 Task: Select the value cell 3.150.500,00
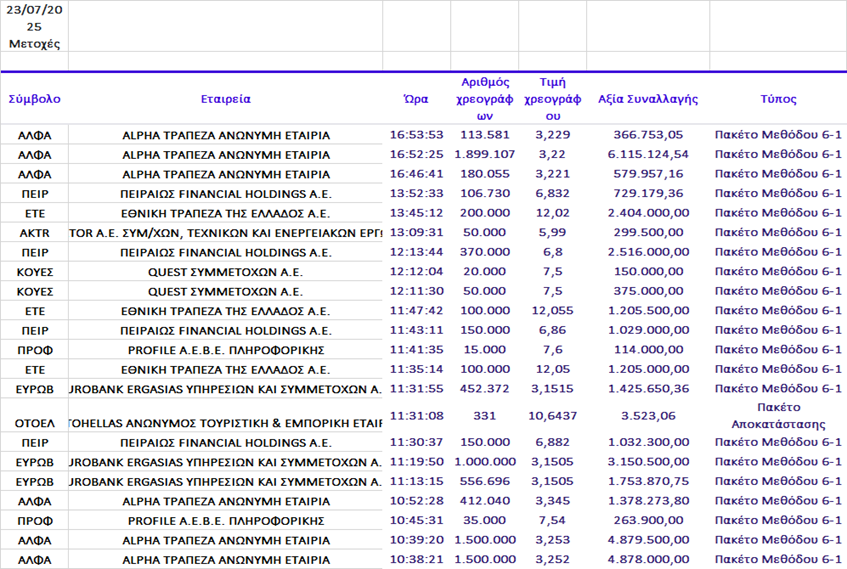click(x=648, y=461)
